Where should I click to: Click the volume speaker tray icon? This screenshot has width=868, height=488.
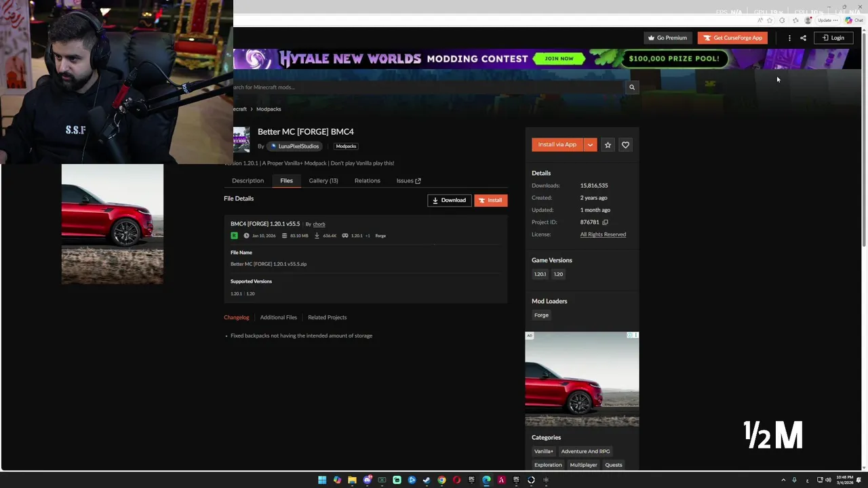(x=828, y=480)
